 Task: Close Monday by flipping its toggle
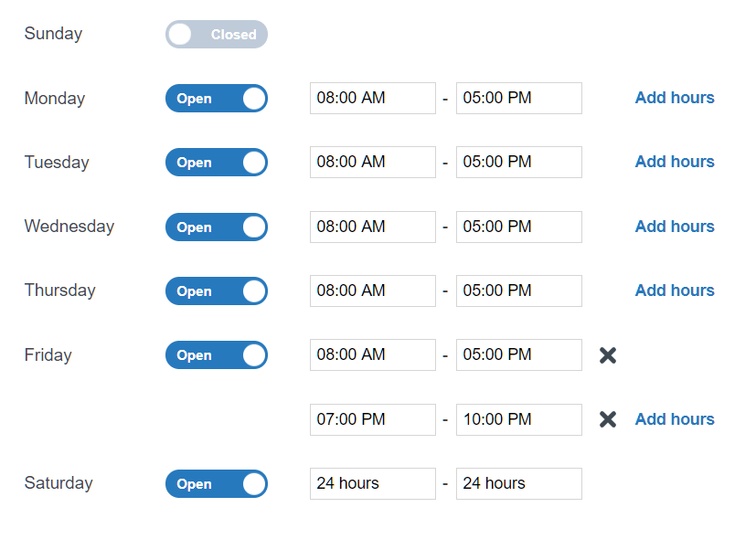pos(216,98)
